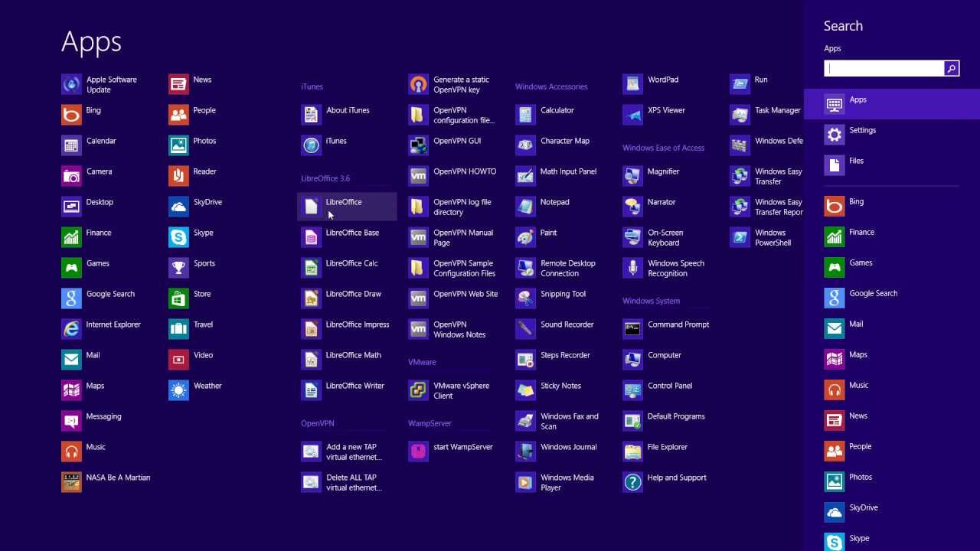
Task: Launch Windows PowerShell icon
Action: pos(740,237)
